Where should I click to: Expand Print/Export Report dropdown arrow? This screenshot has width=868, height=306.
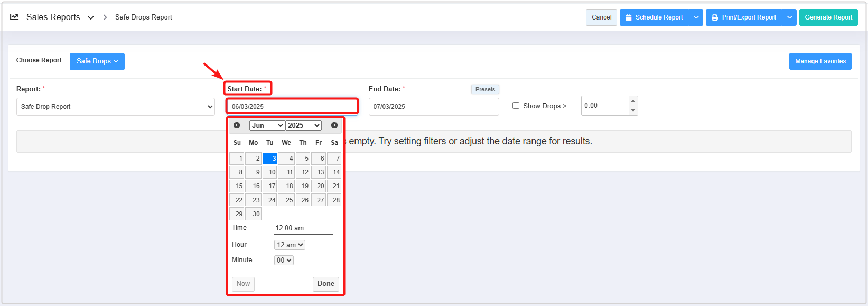(x=790, y=17)
